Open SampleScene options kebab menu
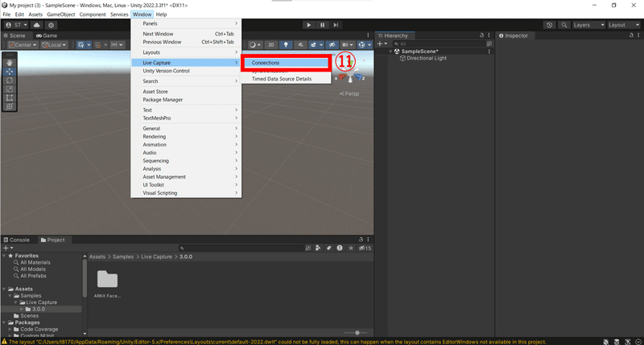644x345 pixels. [x=489, y=51]
